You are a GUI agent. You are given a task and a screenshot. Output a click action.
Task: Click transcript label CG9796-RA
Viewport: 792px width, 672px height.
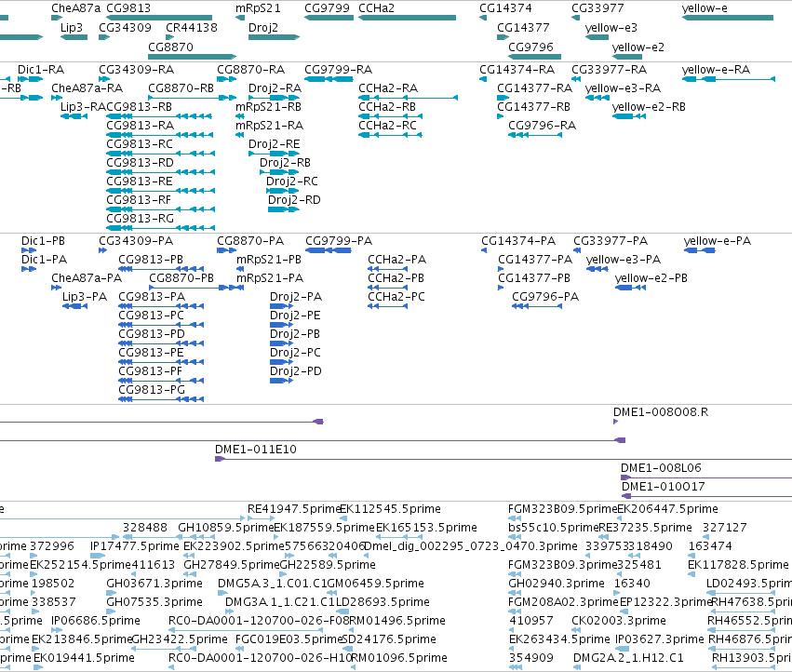pos(542,125)
